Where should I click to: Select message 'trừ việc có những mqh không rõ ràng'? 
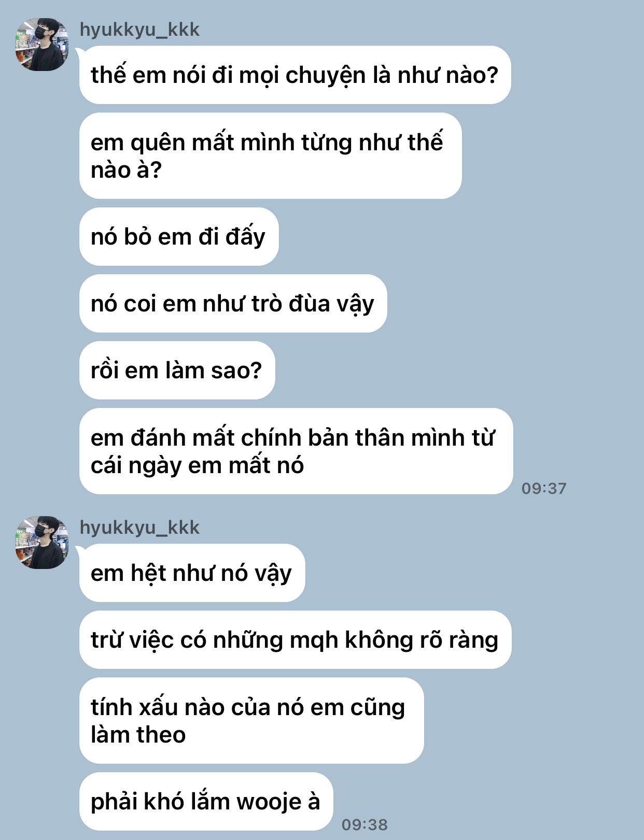click(x=295, y=640)
